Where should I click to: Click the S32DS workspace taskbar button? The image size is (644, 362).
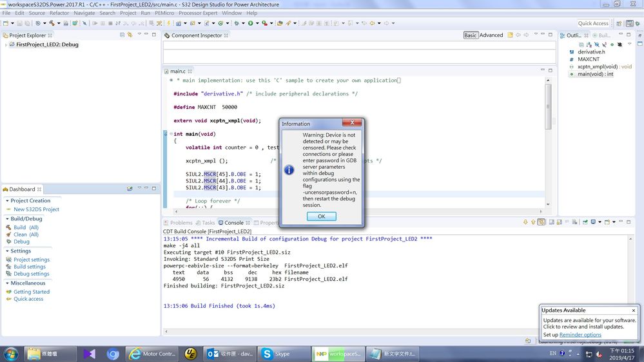[x=338, y=354]
